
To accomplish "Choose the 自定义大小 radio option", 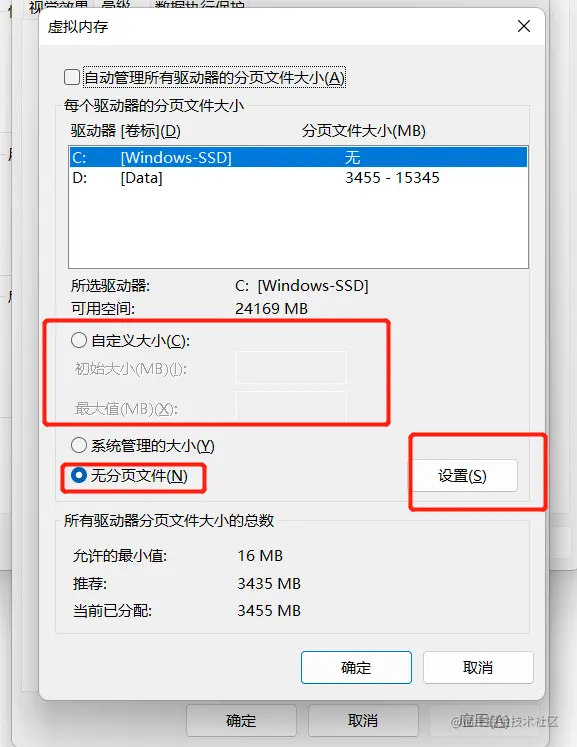I will pos(79,340).
